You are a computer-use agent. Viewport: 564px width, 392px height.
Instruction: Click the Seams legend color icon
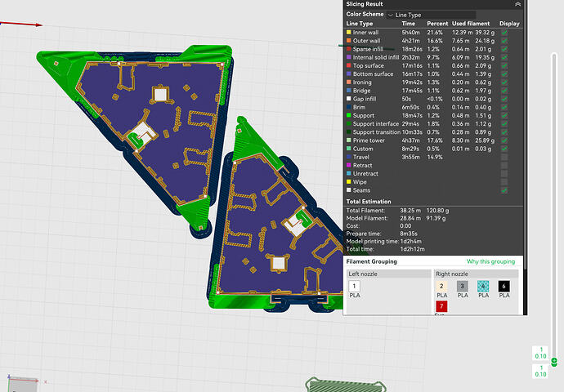tap(348, 190)
